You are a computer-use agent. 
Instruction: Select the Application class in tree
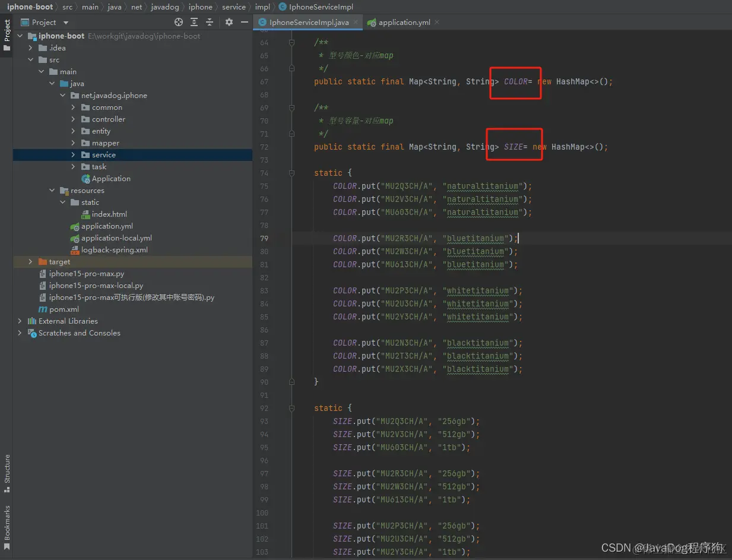coord(111,179)
